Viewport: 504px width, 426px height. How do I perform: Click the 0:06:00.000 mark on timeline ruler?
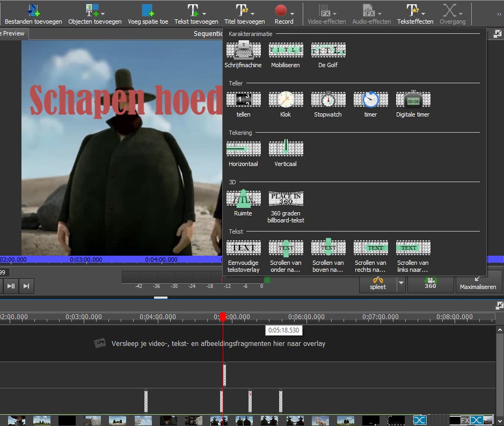[x=306, y=317]
